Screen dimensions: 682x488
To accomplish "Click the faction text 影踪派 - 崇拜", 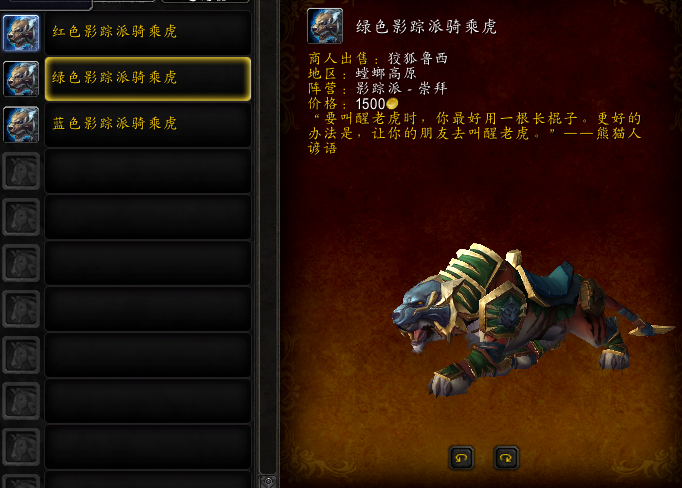I will (x=401, y=89).
